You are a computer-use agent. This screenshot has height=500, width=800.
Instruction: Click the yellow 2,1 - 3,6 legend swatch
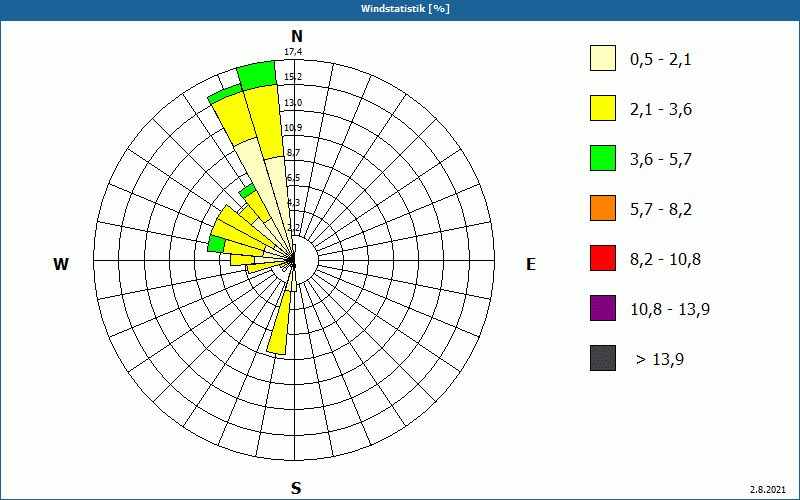[x=603, y=108]
